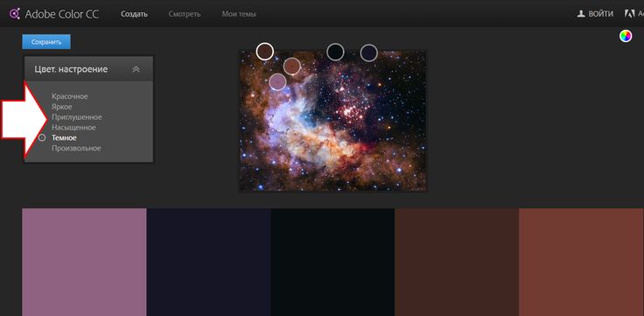Select the reddish-brown palette swatch
The width and height of the screenshot is (644, 316).
(x=581, y=263)
